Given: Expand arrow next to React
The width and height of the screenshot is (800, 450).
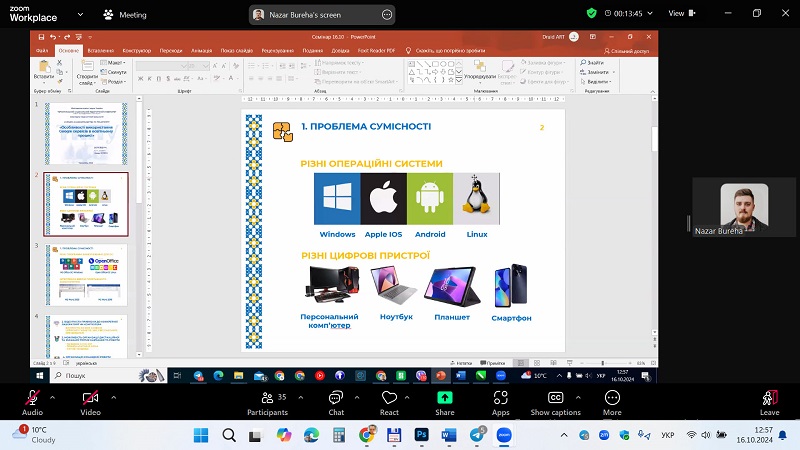Looking at the screenshot, I should coord(407,397).
